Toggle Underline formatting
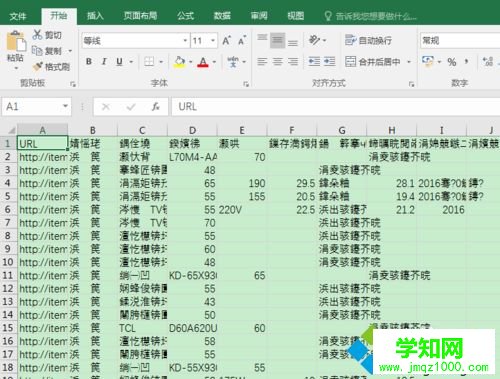This screenshot has height=379, width=500. click(119, 61)
